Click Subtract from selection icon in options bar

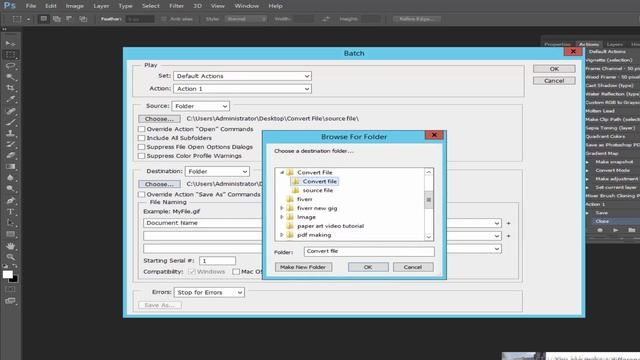point(69,19)
